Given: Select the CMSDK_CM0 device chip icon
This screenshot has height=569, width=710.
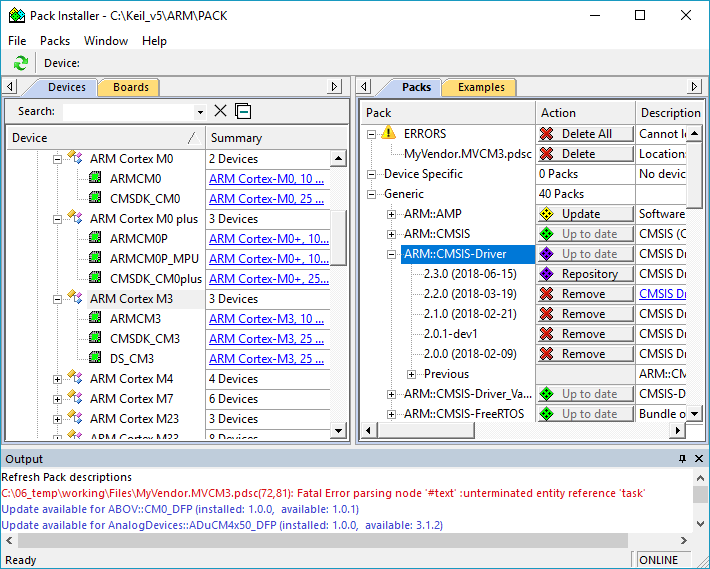Looking at the screenshot, I should coord(95,198).
